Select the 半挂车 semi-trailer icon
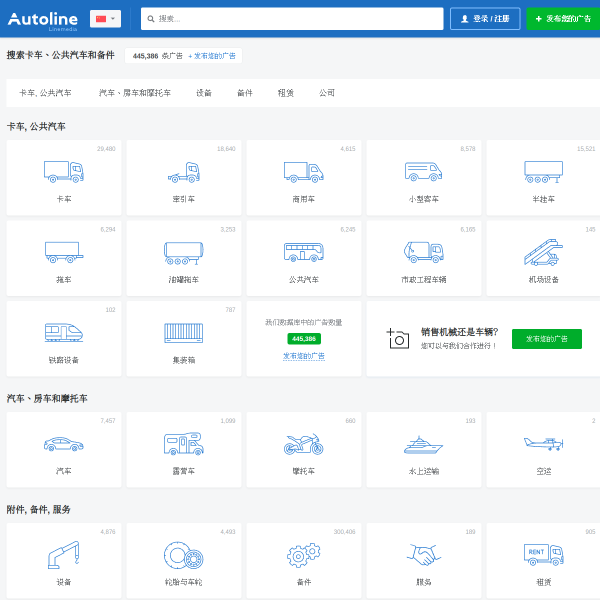The width and height of the screenshot is (600, 600). [543, 172]
